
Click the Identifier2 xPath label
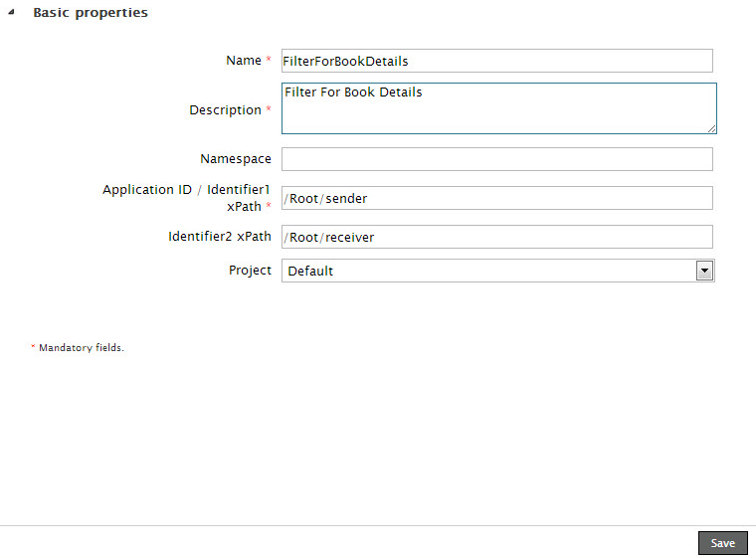point(219,237)
